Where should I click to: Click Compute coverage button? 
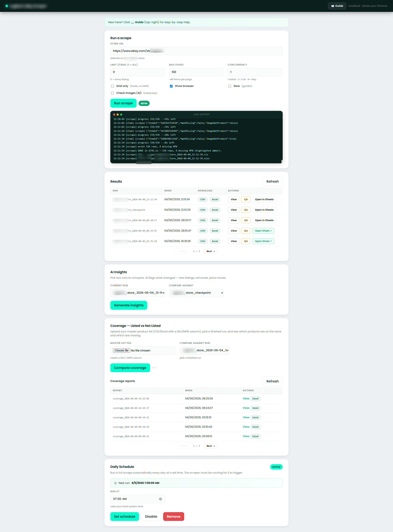(130, 368)
